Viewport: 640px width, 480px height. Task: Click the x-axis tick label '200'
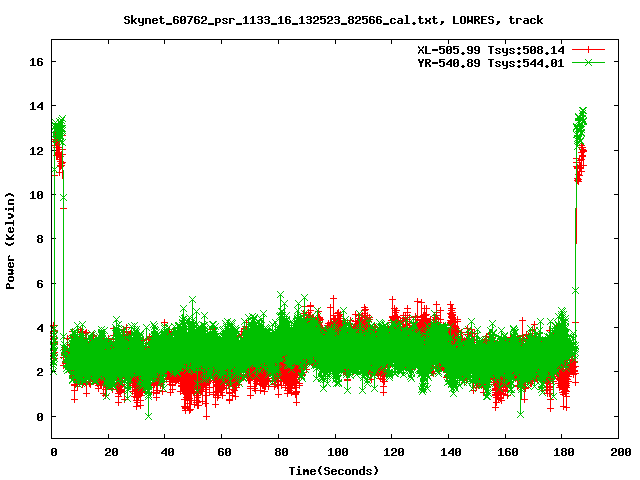(x=621, y=452)
